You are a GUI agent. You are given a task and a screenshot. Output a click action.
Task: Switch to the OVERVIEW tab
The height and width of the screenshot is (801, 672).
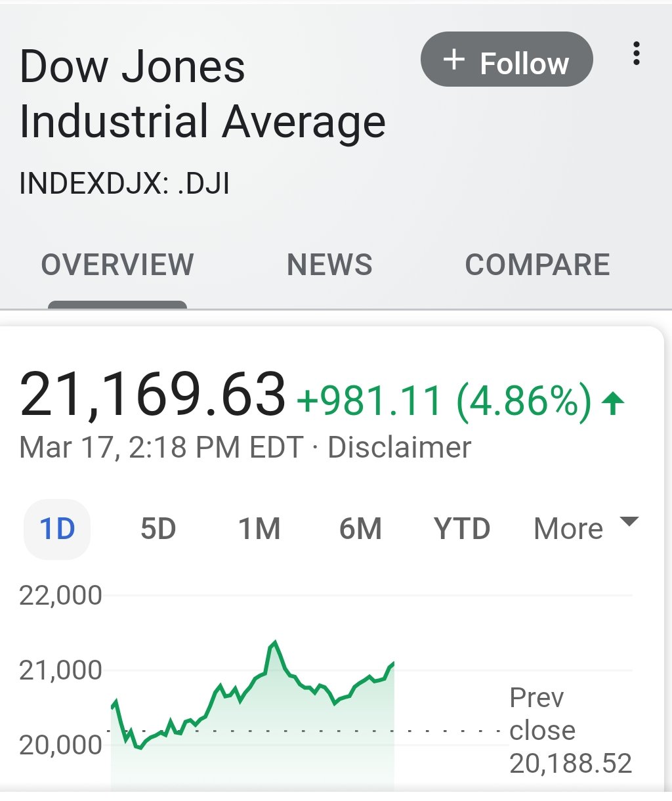(117, 265)
